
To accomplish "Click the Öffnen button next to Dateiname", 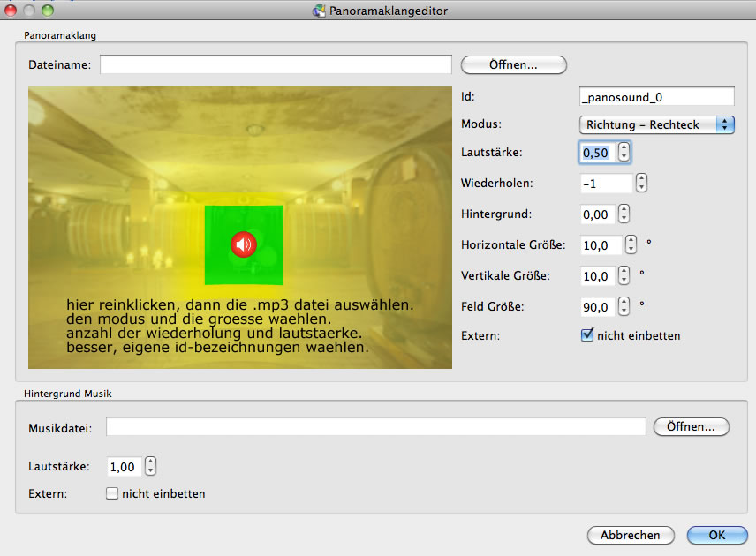I will (x=513, y=64).
